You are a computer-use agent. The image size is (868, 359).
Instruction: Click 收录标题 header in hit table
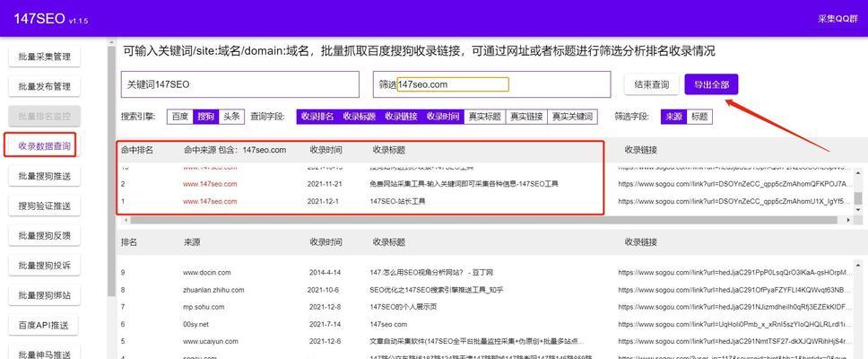click(388, 150)
